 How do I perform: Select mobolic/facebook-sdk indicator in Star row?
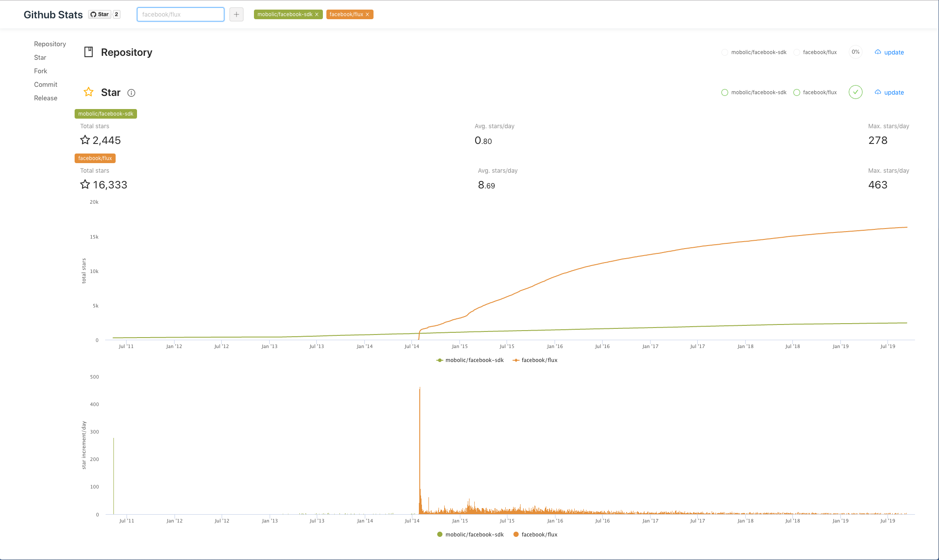pos(754,92)
